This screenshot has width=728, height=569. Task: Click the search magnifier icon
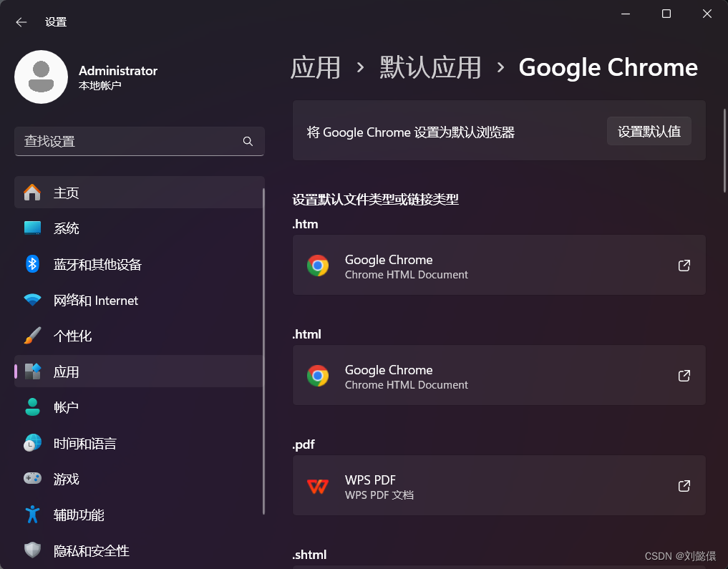248,141
